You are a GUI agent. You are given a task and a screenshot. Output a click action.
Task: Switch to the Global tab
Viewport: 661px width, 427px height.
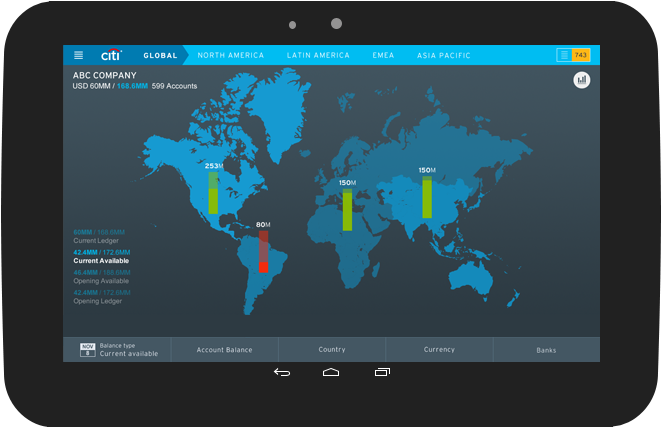coord(160,55)
